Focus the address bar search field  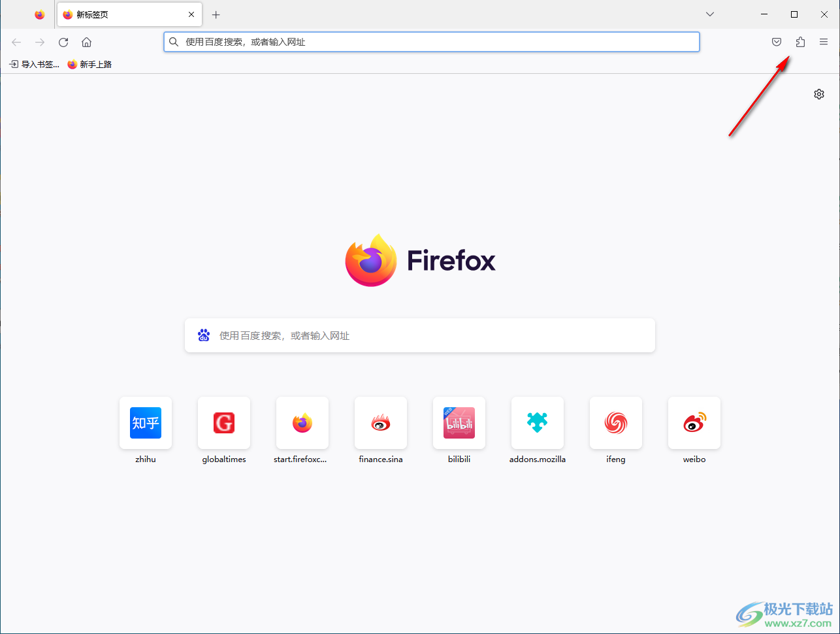point(432,42)
